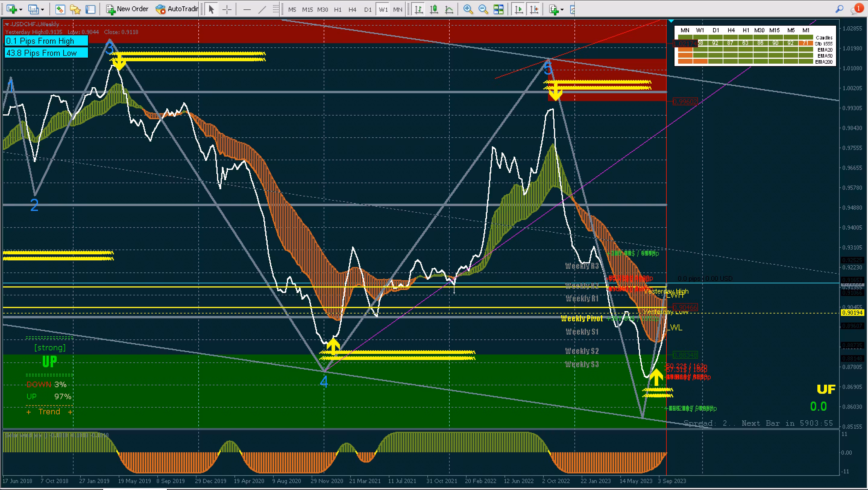Screen dimensions: 868x490
Task: Select the horizontal line drawing tool
Action: tap(247, 9)
